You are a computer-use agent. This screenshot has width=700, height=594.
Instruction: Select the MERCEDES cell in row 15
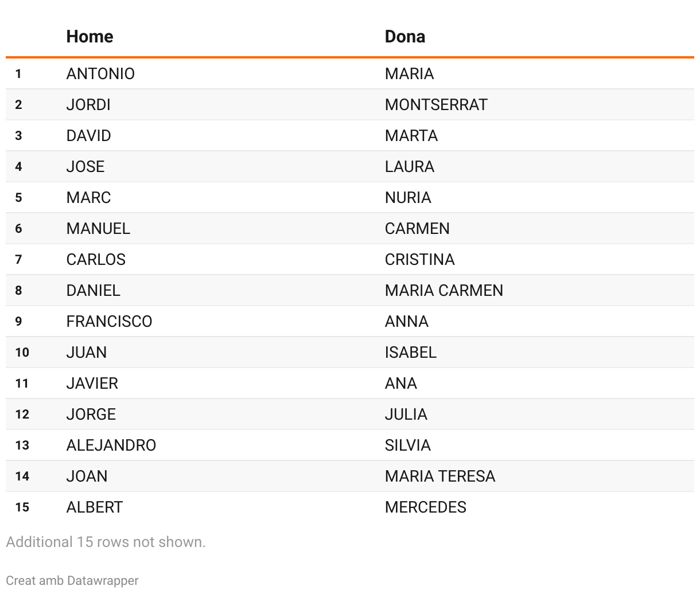426,507
